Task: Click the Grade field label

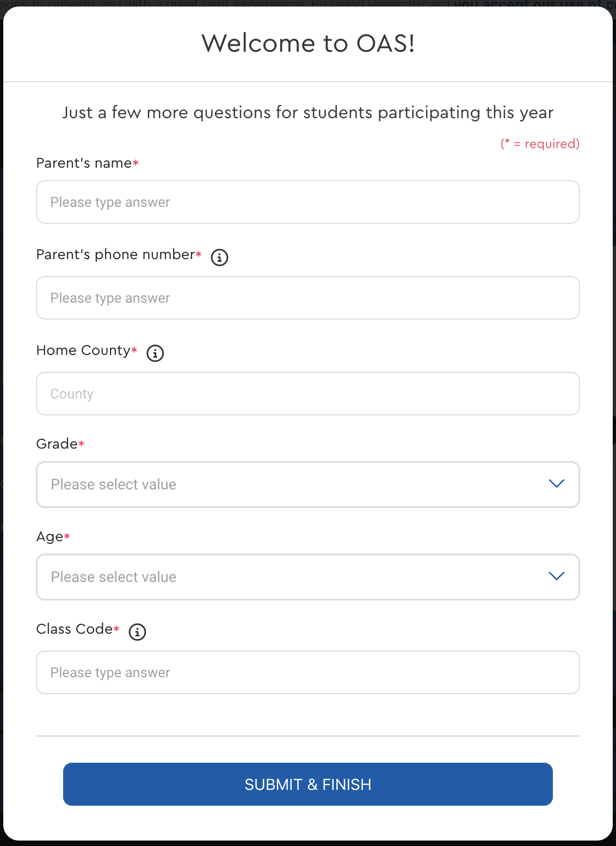Action: (x=57, y=444)
